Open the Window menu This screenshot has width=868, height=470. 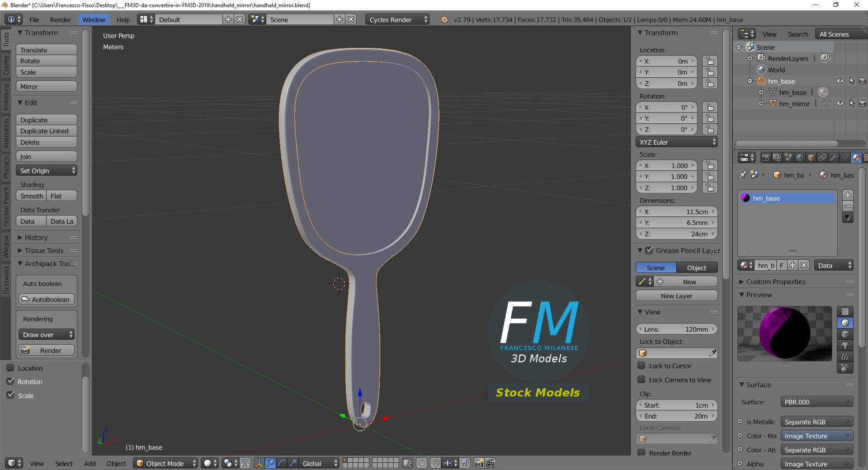94,19
